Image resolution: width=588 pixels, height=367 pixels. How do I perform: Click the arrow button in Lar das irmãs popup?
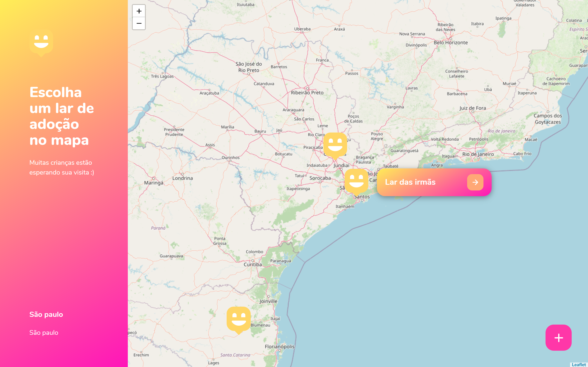475,182
